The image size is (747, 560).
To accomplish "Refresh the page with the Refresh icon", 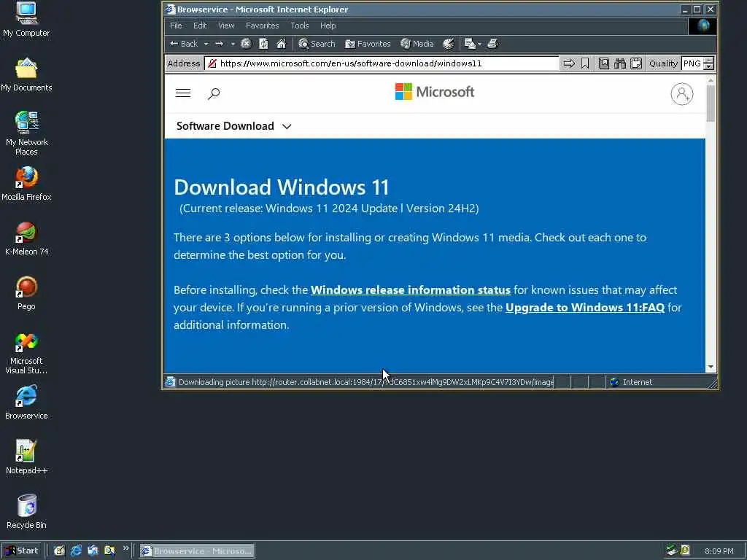I will pos(263,44).
